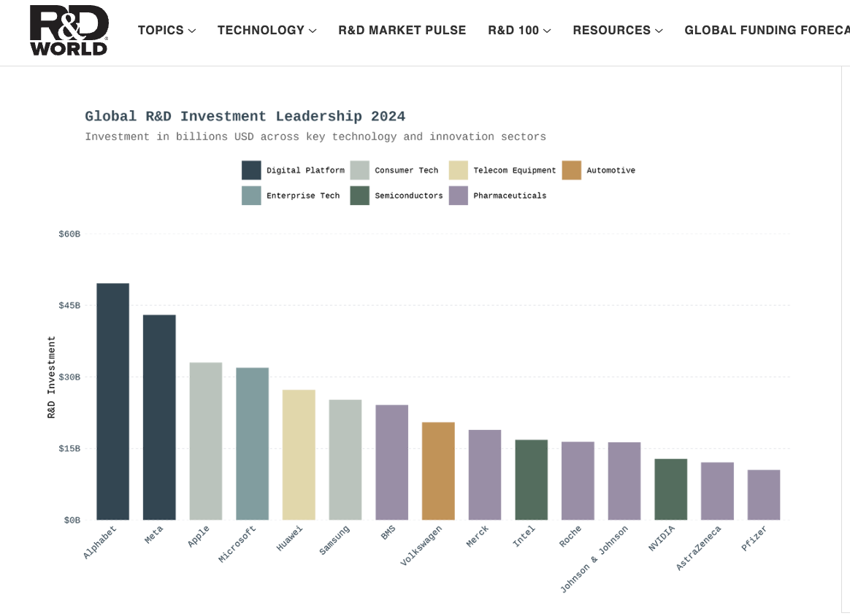This screenshot has width=850, height=616.
Task: Click the R&D World logo
Action: pos(69,31)
